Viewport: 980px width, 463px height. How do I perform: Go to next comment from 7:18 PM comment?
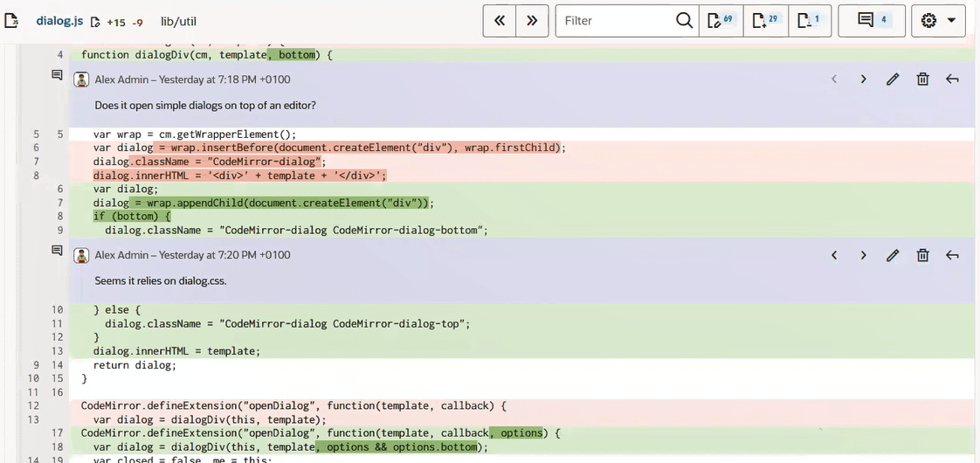click(863, 79)
